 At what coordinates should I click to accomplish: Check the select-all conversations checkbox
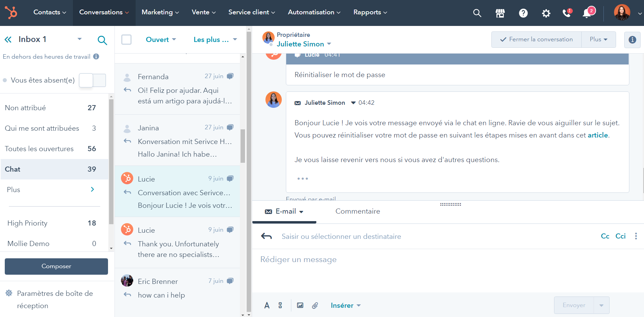point(126,40)
